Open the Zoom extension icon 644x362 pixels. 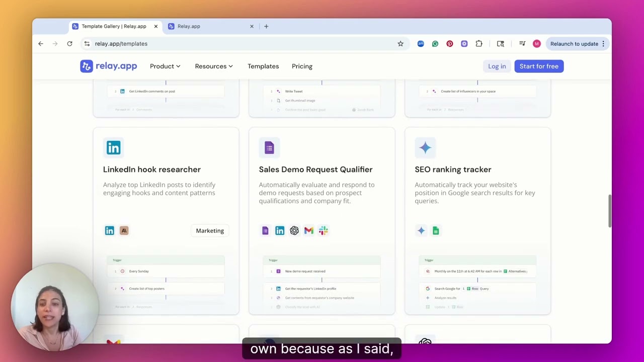(x=421, y=44)
